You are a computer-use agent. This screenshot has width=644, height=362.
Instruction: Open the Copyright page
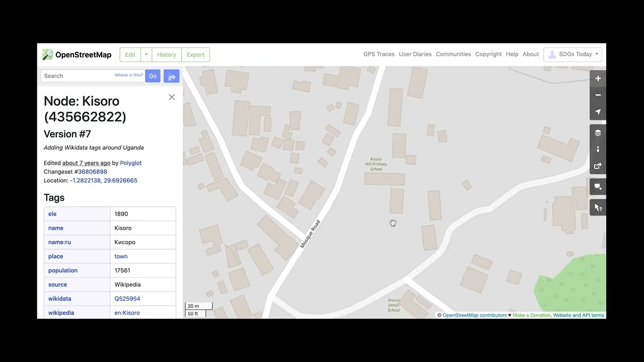(489, 54)
